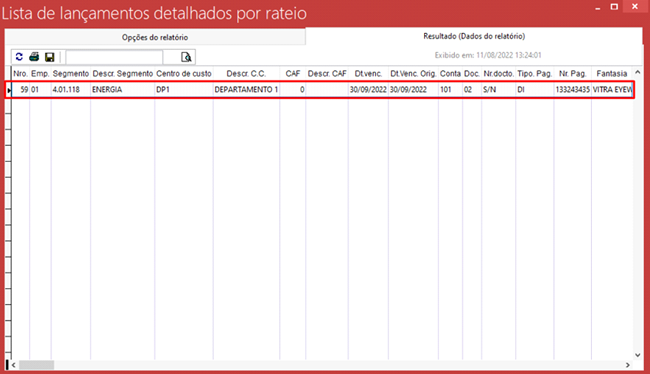Click the horizontal scrollbar thumb
650x374 pixels.
(36, 365)
